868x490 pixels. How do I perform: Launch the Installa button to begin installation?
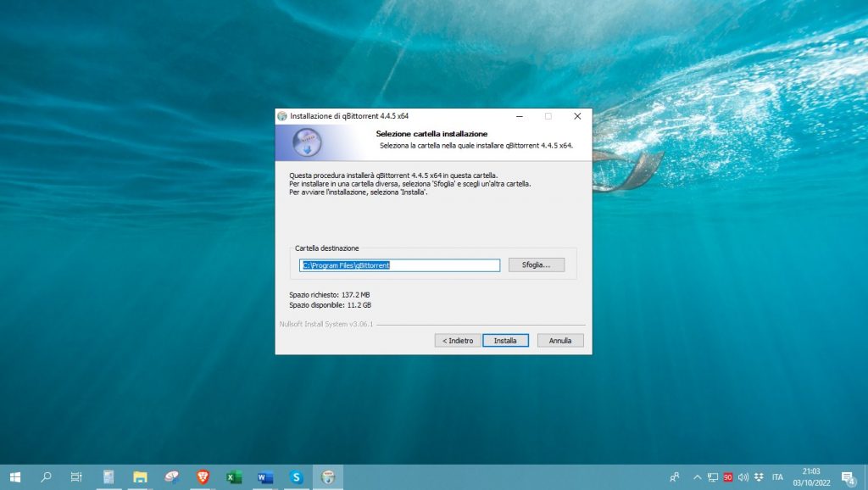[x=505, y=340]
